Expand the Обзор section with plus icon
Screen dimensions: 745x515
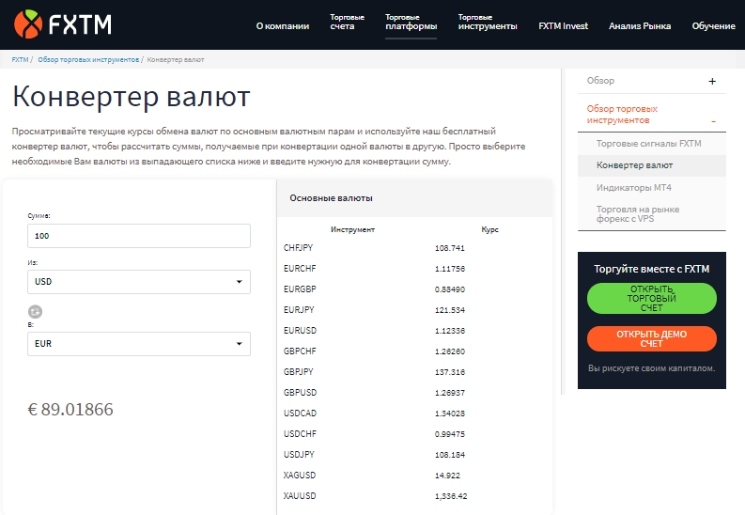point(712,81)
